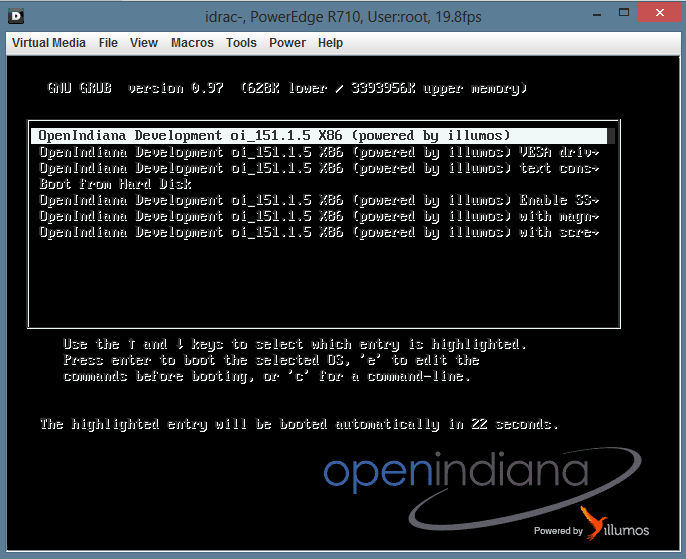Click the iDRAC app icon in title bar

click(16, 17)
